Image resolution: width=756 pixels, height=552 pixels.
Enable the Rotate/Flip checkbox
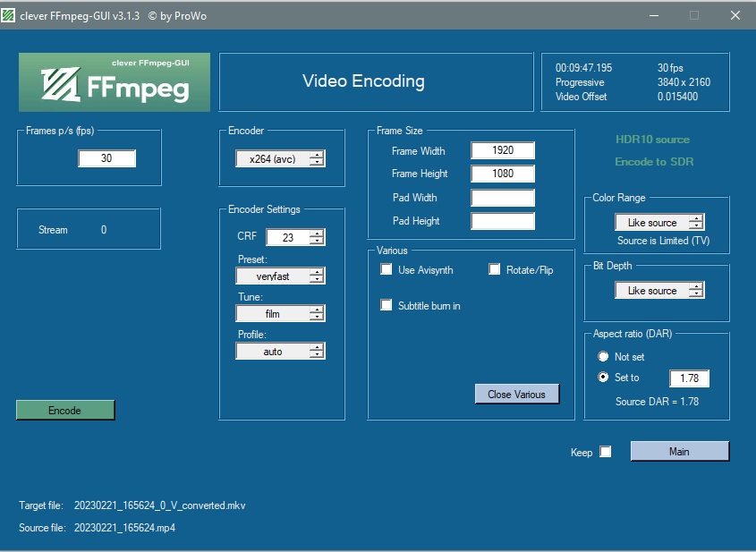(494, 269)
